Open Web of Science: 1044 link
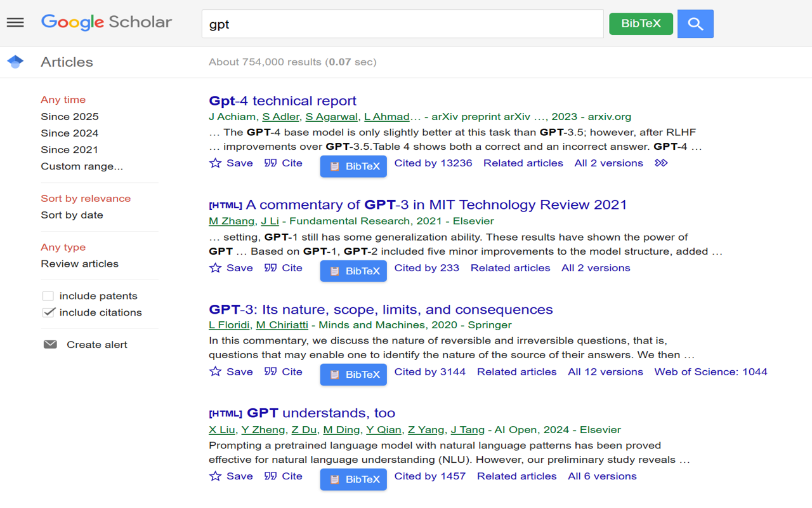Viewport: 812px width, 508px height. tap(711, 372)
